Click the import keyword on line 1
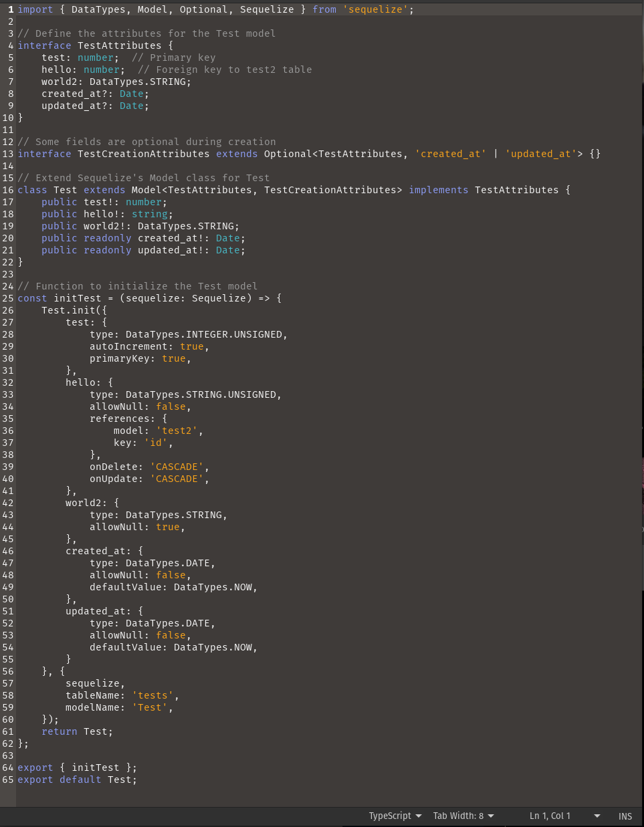Image resolution: width=644 pixels, height=827 pixels. [35, 9]
